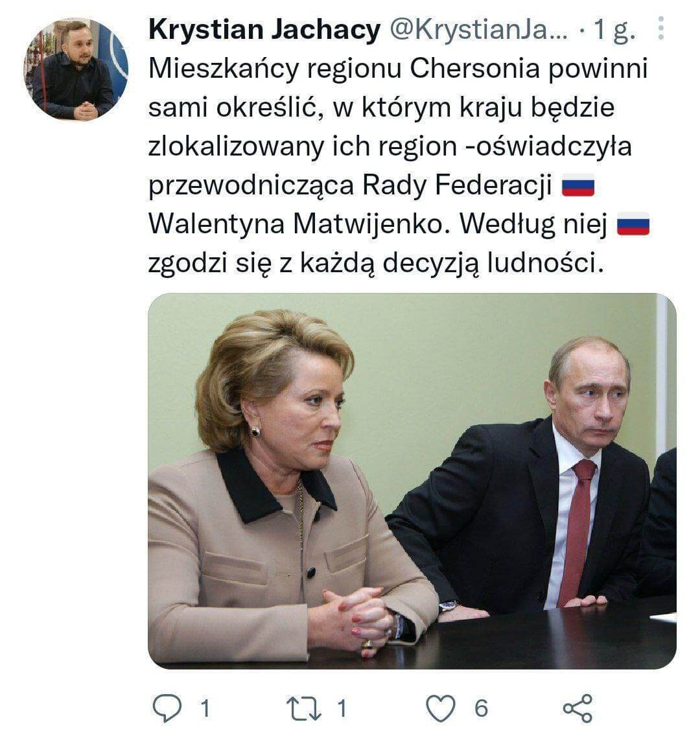Screen dimensions: 700x744
Task: Open the reply speech bubble icon
Action: tap(167, 708)
